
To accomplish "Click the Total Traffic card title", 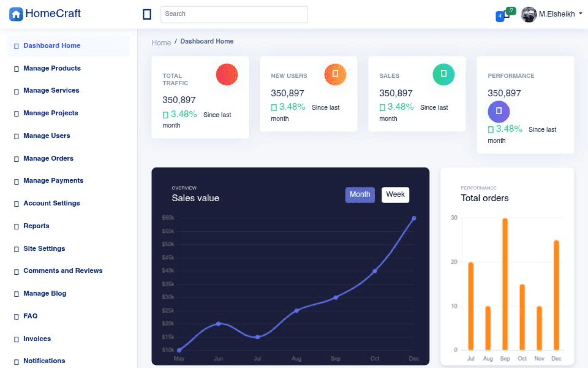I will 175,80.
